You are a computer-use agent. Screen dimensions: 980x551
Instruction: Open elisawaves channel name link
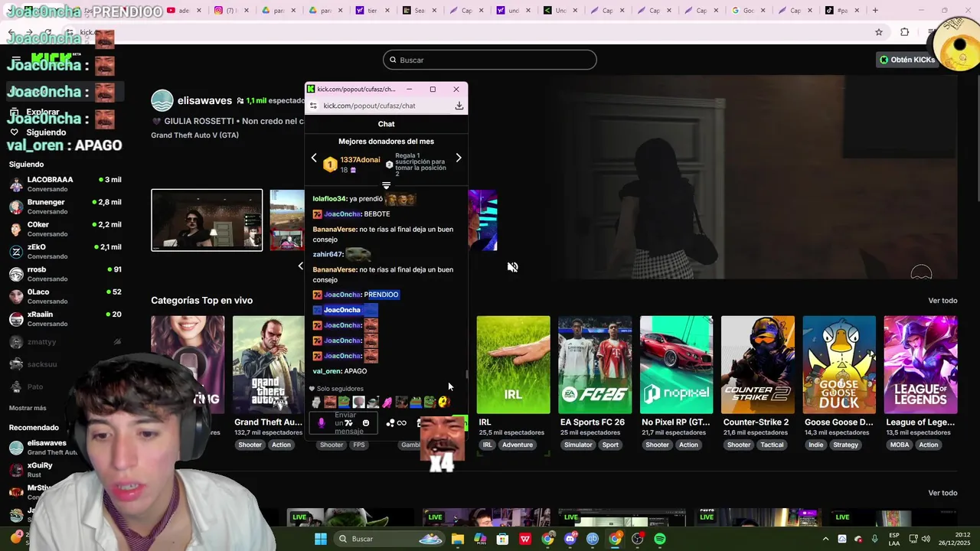coord(204,100)
